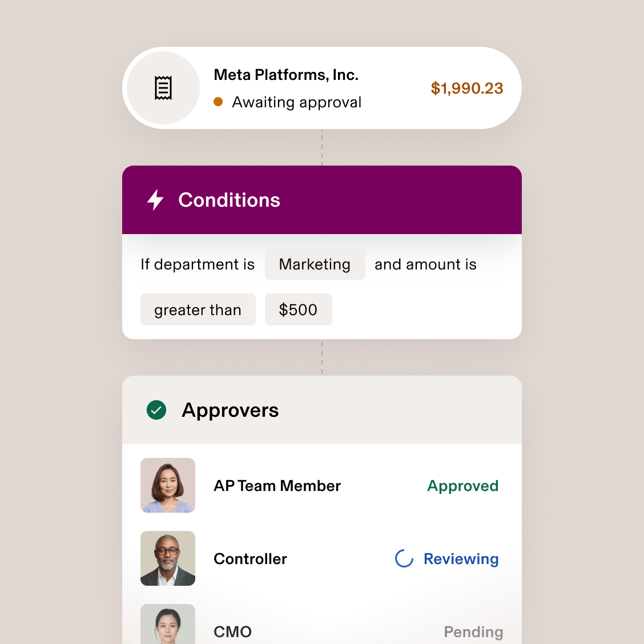The height and width of the screenshot is (644, 644).
Task: Select the $1,990.23 invoice amount
Action: [x=467, y=88]
